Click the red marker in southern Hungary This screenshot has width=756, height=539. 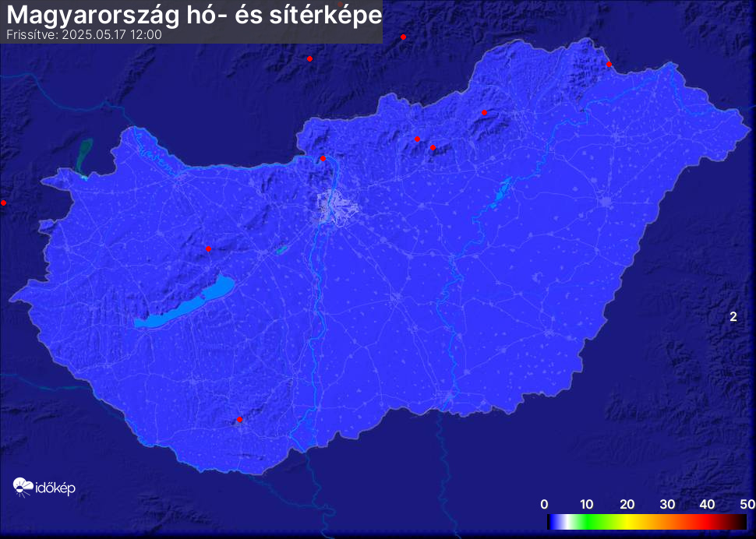pos(239,420)
